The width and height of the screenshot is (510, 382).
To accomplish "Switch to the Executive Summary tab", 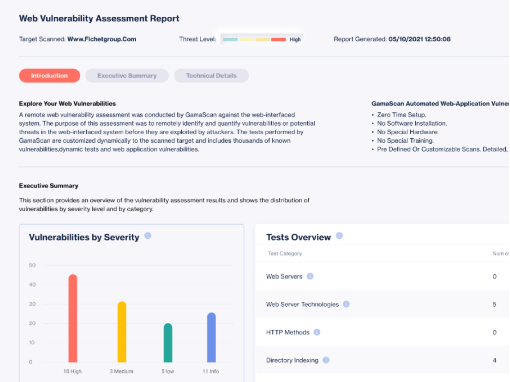I will click(x=127, y=76).
